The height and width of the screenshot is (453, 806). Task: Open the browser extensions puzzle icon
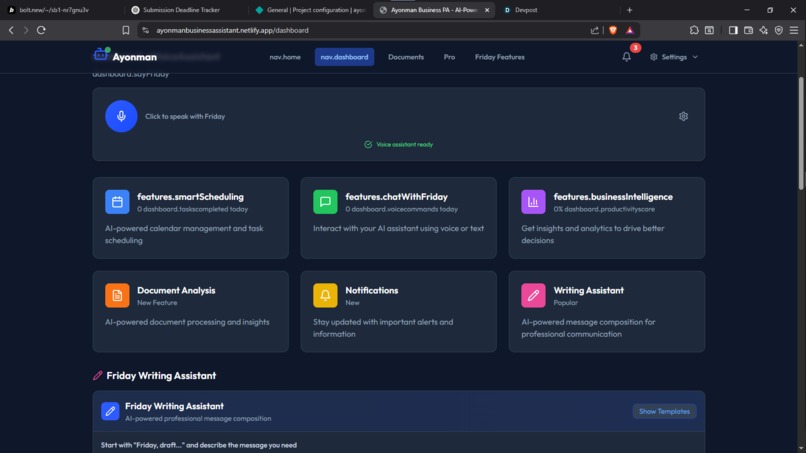click(x=694, y=30)
